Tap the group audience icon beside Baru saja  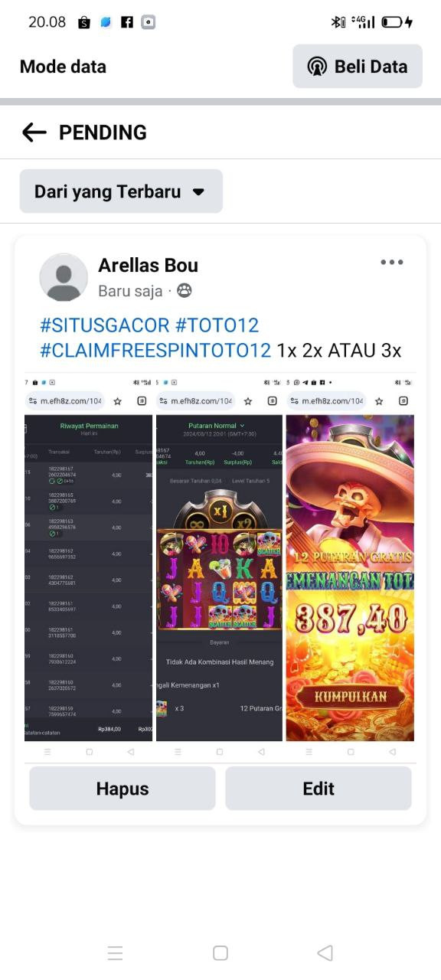coord(185,290)
